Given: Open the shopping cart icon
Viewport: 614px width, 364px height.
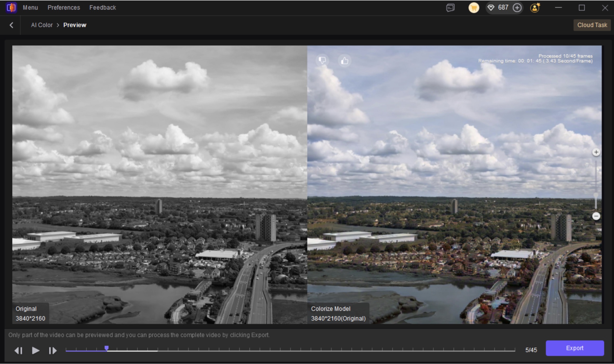Looking at the screenshot, I should tap(473, 8).
